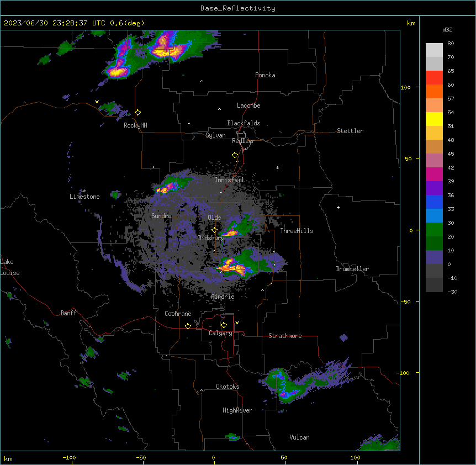Click the Limestone label
The height and width of the screenshot is (465, 476).
[84, 197]
